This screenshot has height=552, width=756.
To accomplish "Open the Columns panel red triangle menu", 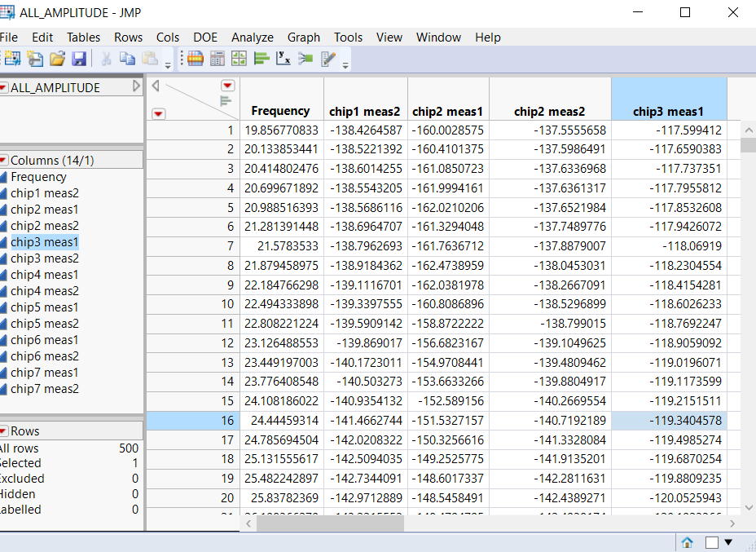I will point(3,160).
